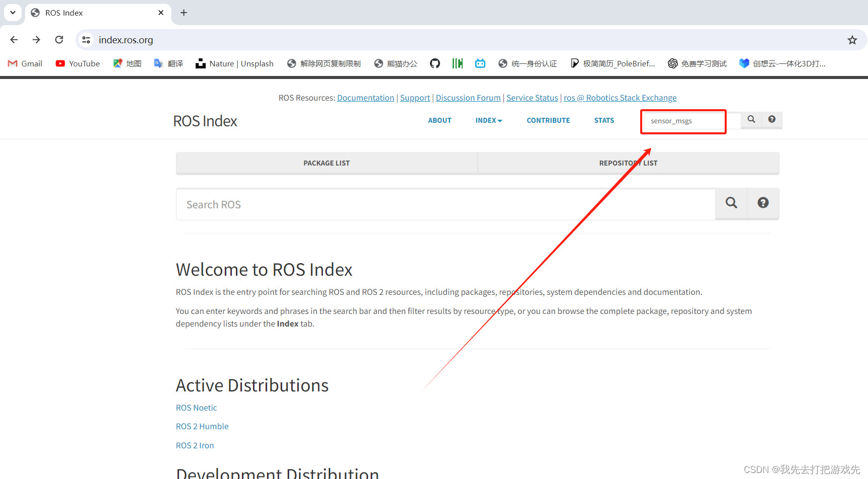Open the Discussion Forum link

tap(468, 98)
